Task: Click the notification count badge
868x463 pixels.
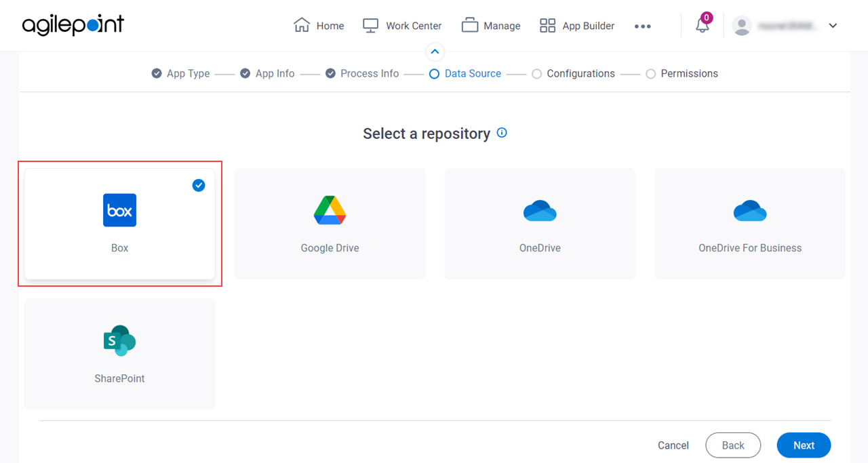Action: point(707,18)
